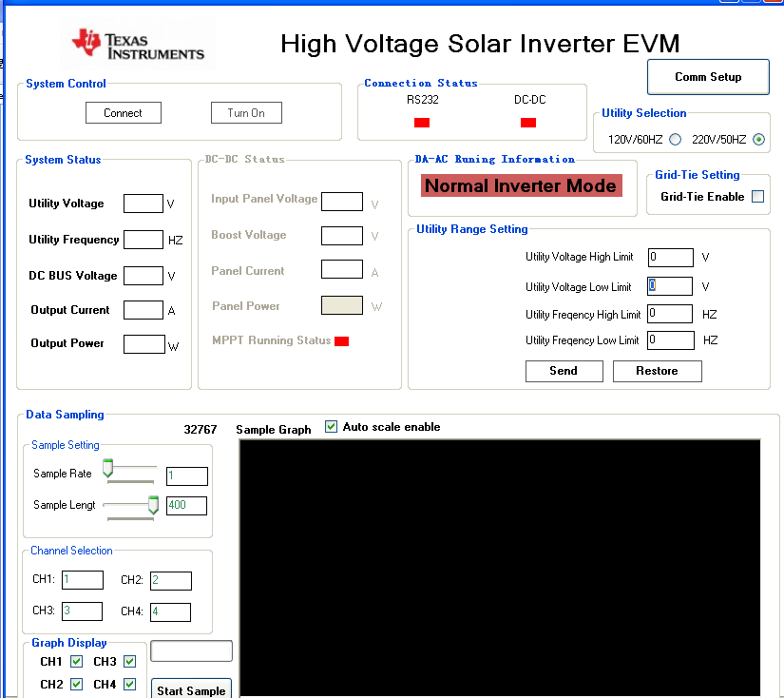Send the utility range settings
The height and width of the screenshot is (698, 784).
coord(564,371)
